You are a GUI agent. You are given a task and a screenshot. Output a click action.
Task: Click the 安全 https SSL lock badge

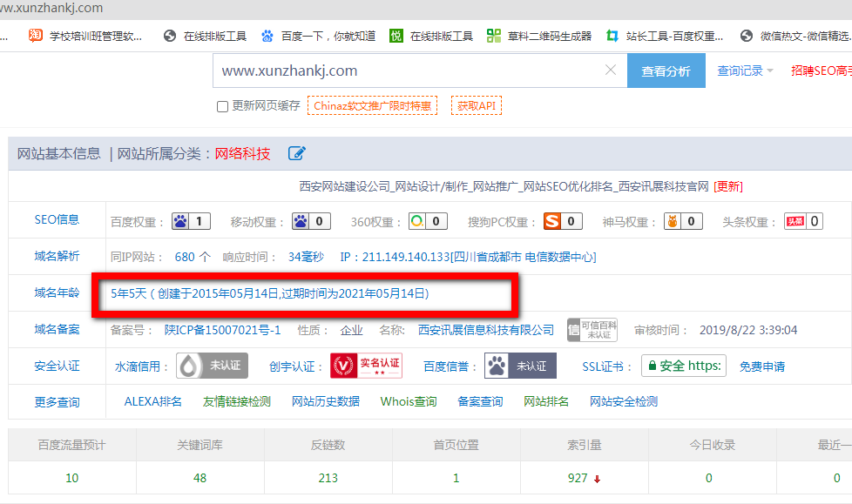(683, 366)
